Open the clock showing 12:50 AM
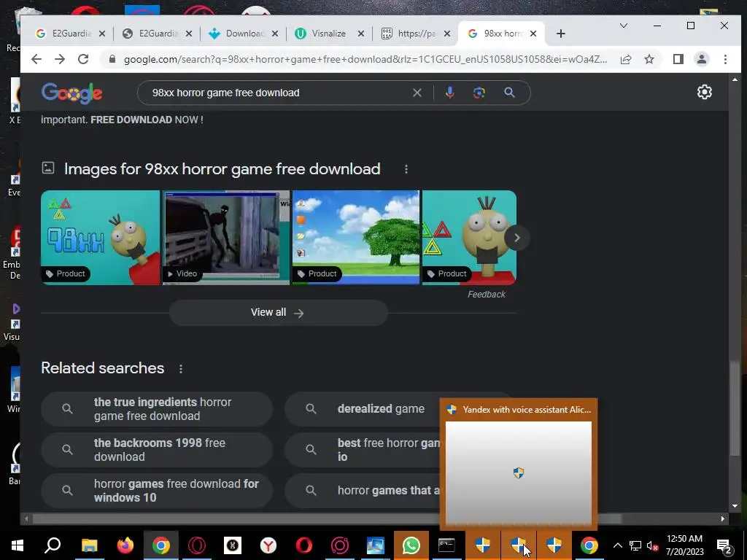The width and height of the screenshot is (747, 560). click(x=684, y=545)
